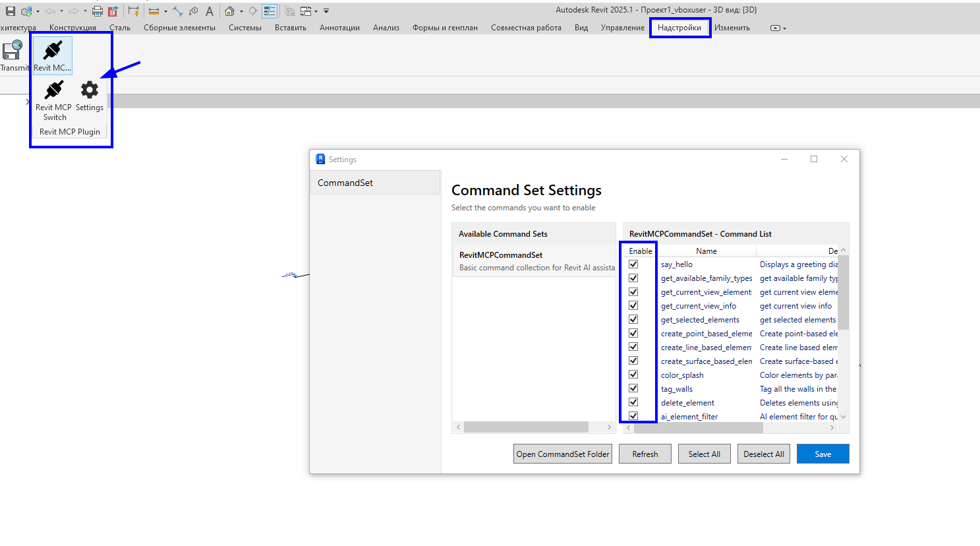Select the aligned dimension tool with pin
This screenshot has width=980, height=546.
134,11
